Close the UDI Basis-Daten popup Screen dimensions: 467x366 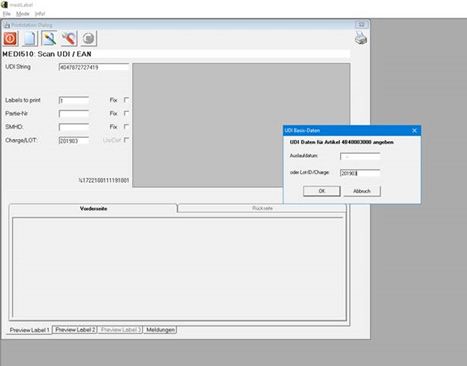pyautogui.click(x=414, y=130)
